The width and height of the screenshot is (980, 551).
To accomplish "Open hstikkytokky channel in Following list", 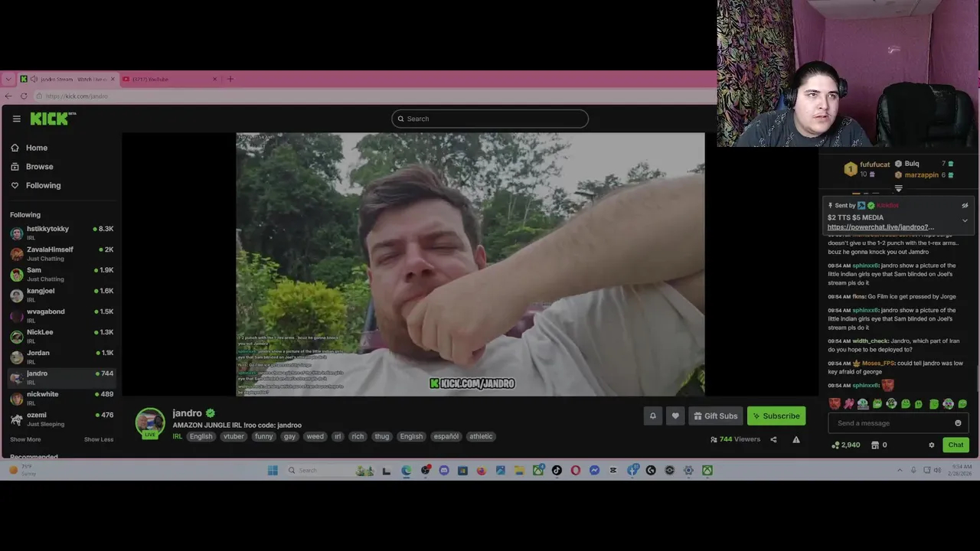I will [61, 233].
